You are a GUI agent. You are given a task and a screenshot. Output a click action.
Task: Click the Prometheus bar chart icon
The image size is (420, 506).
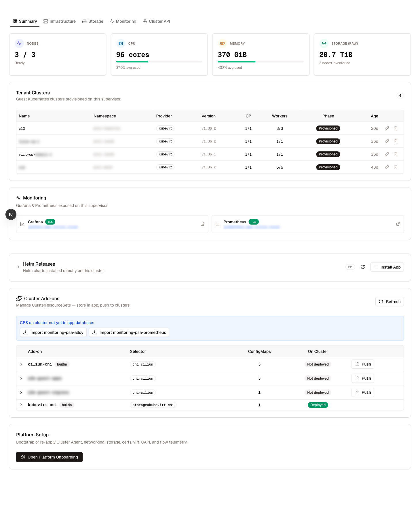click(218, 224)
